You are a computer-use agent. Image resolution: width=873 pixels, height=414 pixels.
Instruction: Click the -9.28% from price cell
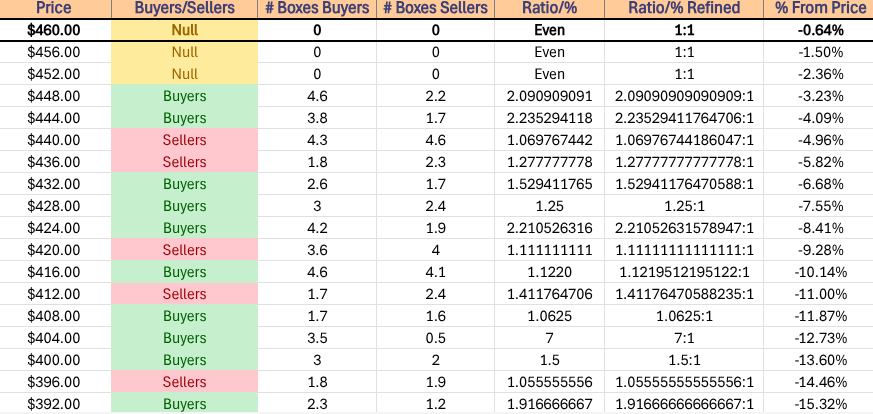pyautogui.click(x=815, y=250)
